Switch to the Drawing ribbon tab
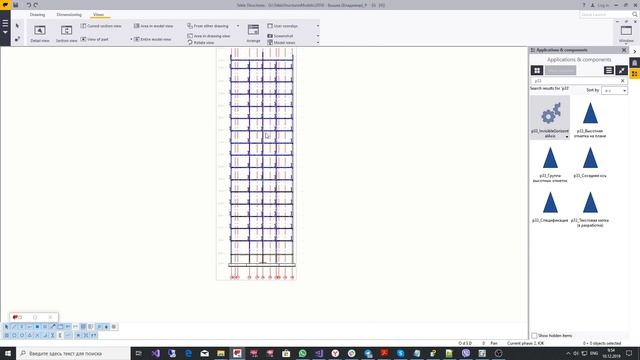The height and width of the screenshot is (360, 640). coord(37,15)
